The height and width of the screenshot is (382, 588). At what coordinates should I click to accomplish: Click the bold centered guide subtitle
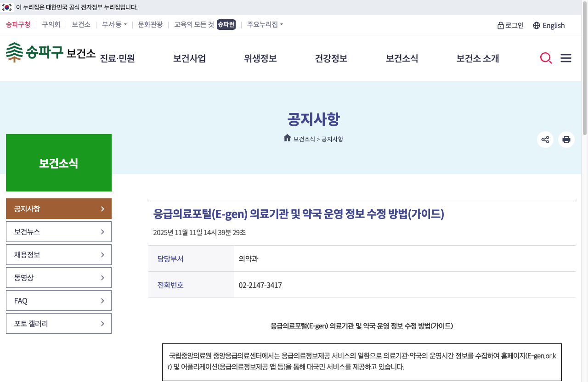(362, 326)
